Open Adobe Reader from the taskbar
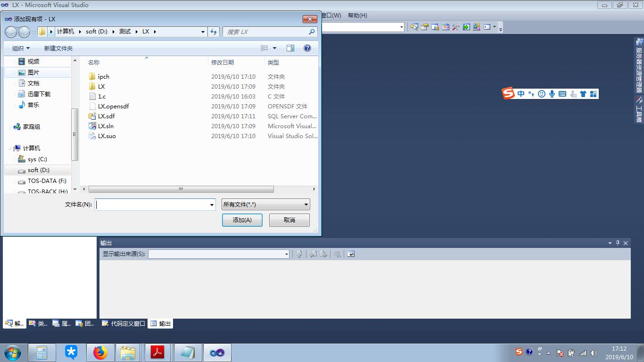 pos(157,353)
